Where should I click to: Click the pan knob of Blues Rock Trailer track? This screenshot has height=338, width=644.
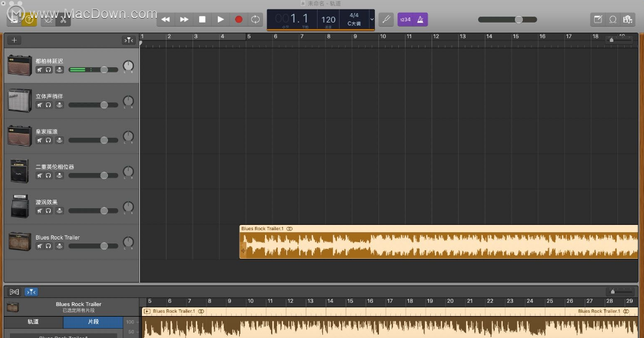128,242
